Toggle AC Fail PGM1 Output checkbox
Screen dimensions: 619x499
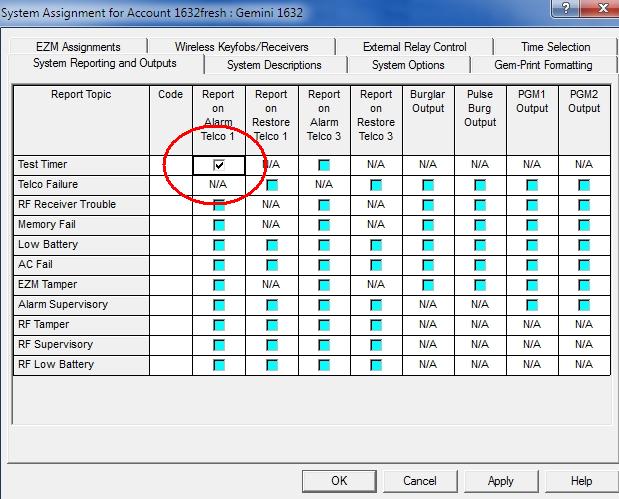coord(532,265)
